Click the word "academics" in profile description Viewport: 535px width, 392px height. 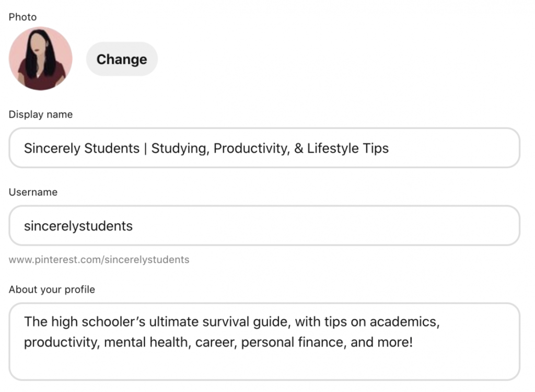point(404,321)
